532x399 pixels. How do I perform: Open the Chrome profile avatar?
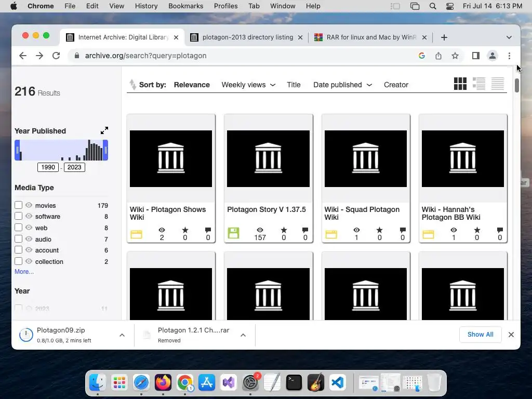pos(493,56)
